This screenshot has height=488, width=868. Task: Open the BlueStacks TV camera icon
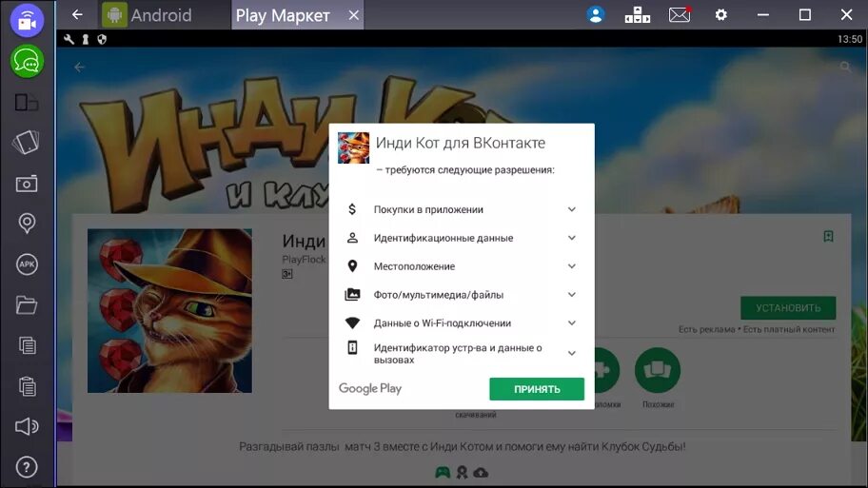pos(27,21)
